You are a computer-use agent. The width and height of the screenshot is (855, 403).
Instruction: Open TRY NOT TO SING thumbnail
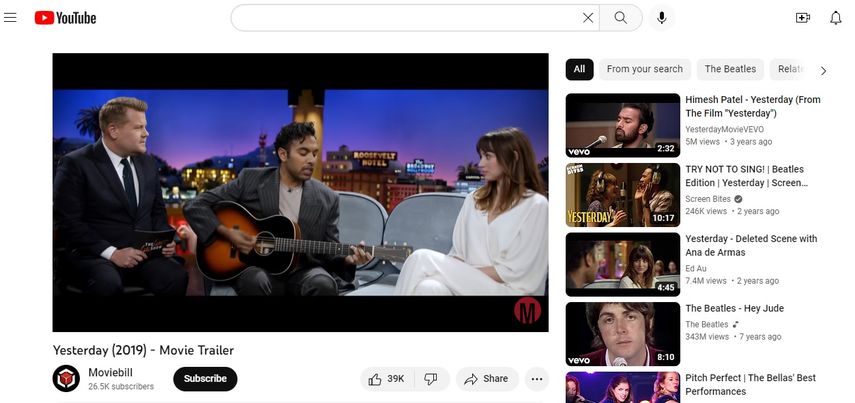tap(623, 195)
